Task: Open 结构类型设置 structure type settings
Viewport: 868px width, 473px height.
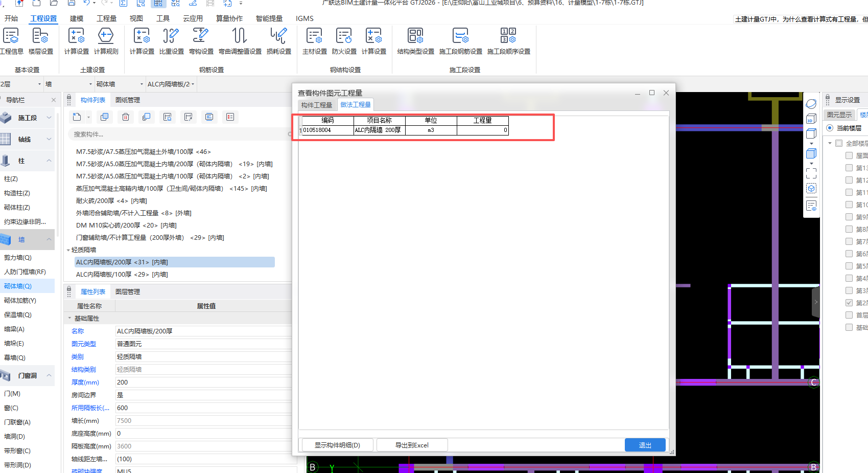Action: click(x=416, y=41)
